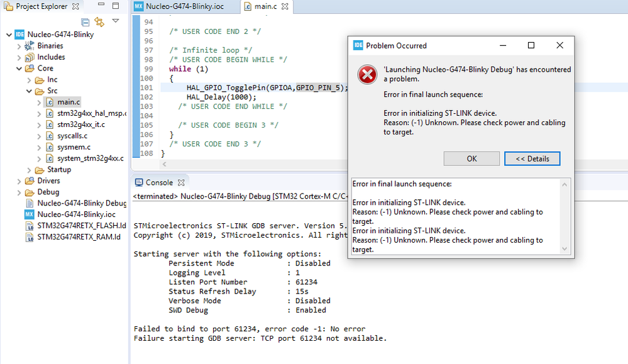Close the Console view

pyautogui.click(x=181, y=182)
